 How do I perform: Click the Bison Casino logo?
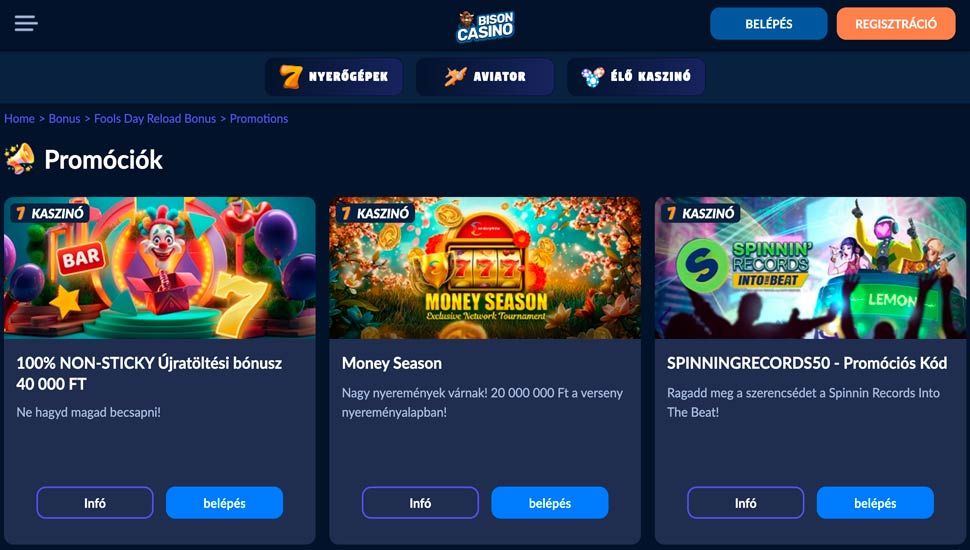coord(486,26)
